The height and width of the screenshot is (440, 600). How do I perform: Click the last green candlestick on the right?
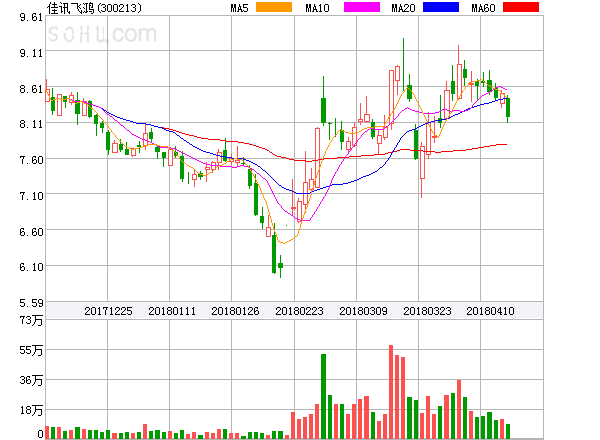tap(508, 108)
